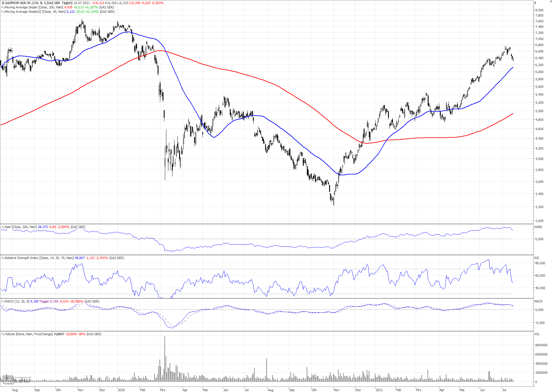Click the RSI value 48,067
Image resolution: width=552 pixels, height=392 pixels.
pyautogui.click(x=80, y=258)
